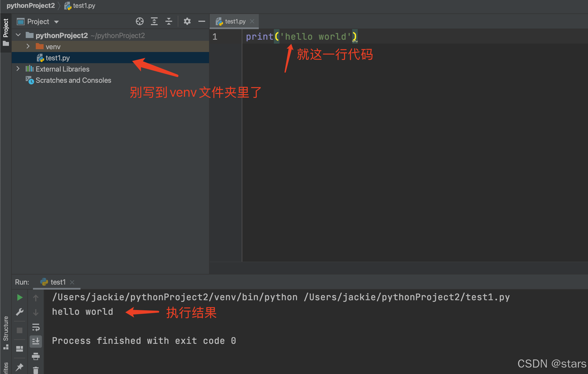Click the wrench settings icon in Run panel
This screenshot has width=588, height=374.
pos(20,312)
